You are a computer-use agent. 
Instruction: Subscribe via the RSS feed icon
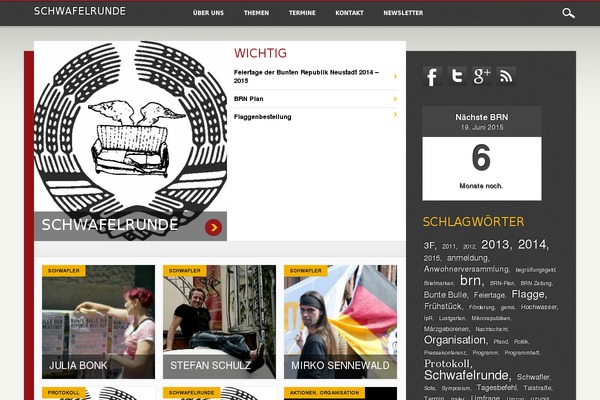pyautogui.click(x=506, y=76)
